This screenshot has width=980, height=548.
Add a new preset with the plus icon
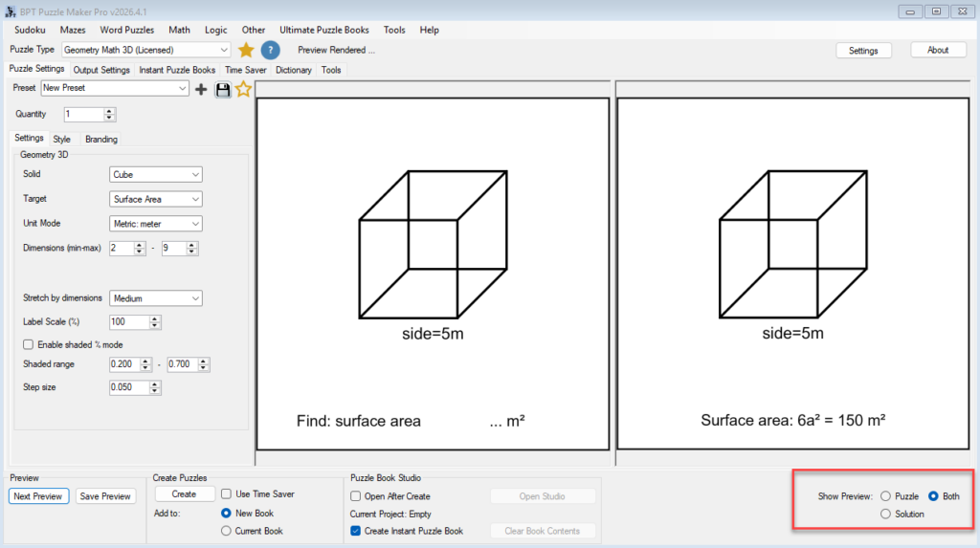tap(201, 89)
